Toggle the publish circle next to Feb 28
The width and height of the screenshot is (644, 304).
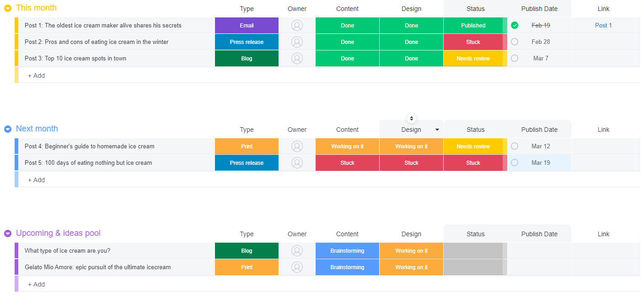coord(515,42)
